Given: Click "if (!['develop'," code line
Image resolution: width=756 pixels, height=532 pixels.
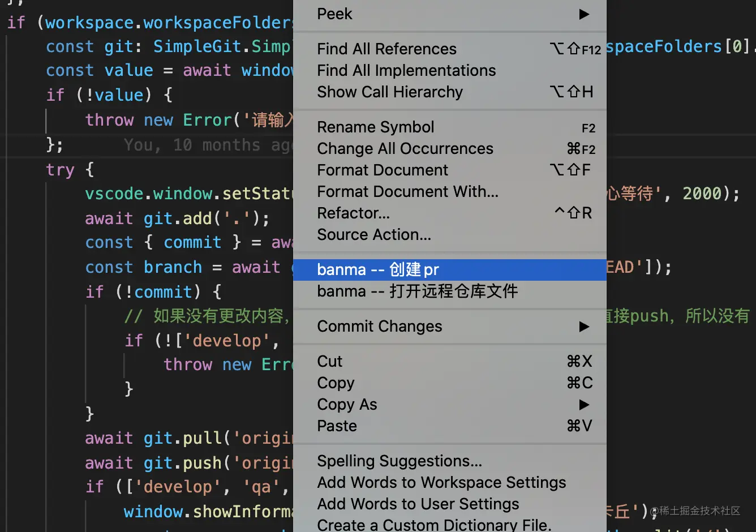Looking at the screenshot, I should (x=202, y=341).
